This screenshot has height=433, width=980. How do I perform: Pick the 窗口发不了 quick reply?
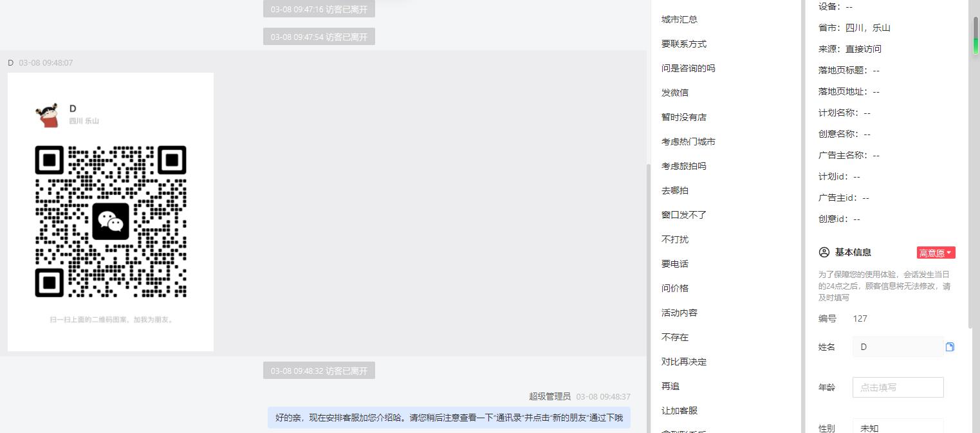[x=684, y=215]
